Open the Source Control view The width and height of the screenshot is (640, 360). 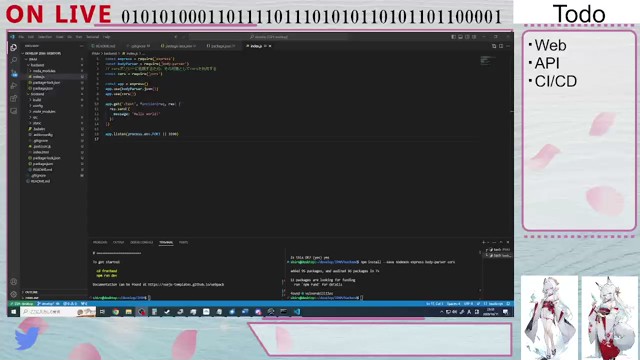click(13, 73)
